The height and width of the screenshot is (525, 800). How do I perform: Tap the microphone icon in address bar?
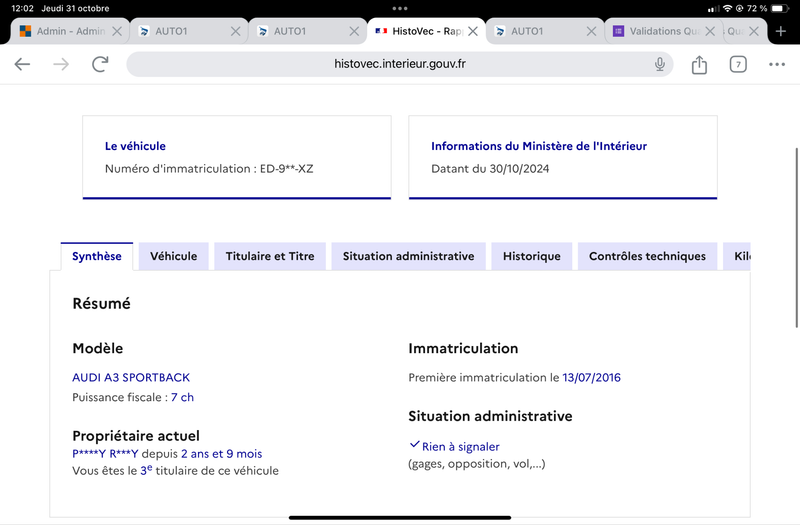[660, 64]
